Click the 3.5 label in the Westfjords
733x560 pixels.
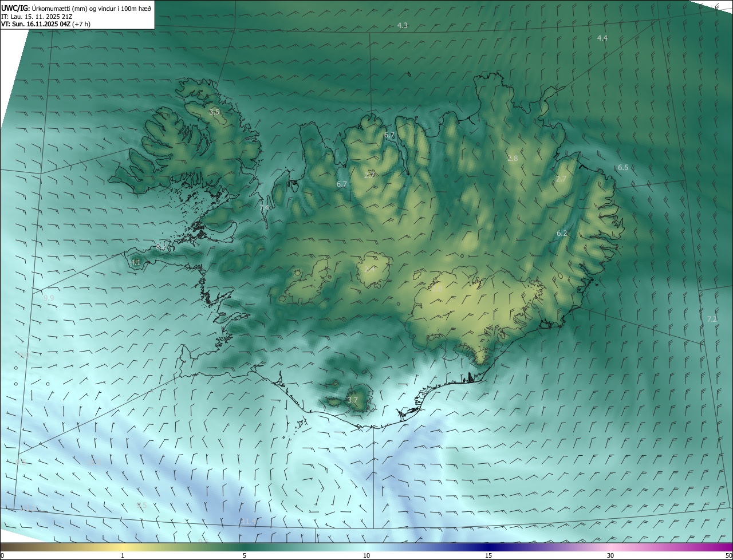pyautogui.click(x=214, y=112)
